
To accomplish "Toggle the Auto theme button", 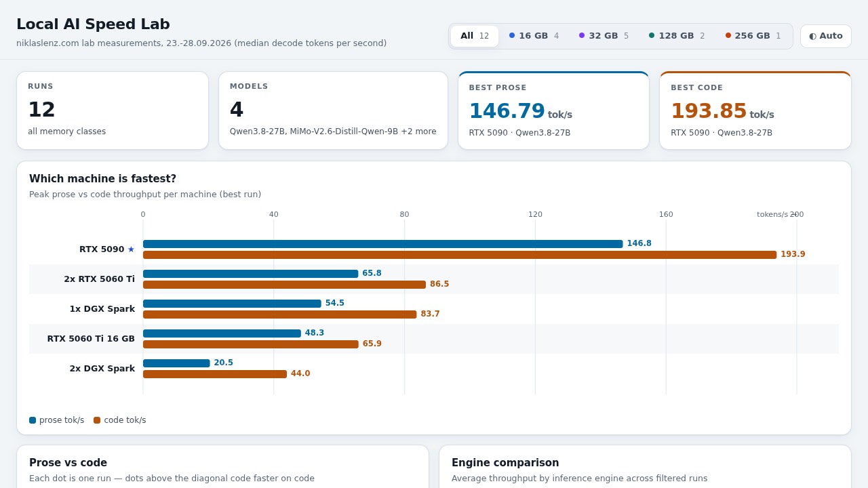I will coord(826,36).
